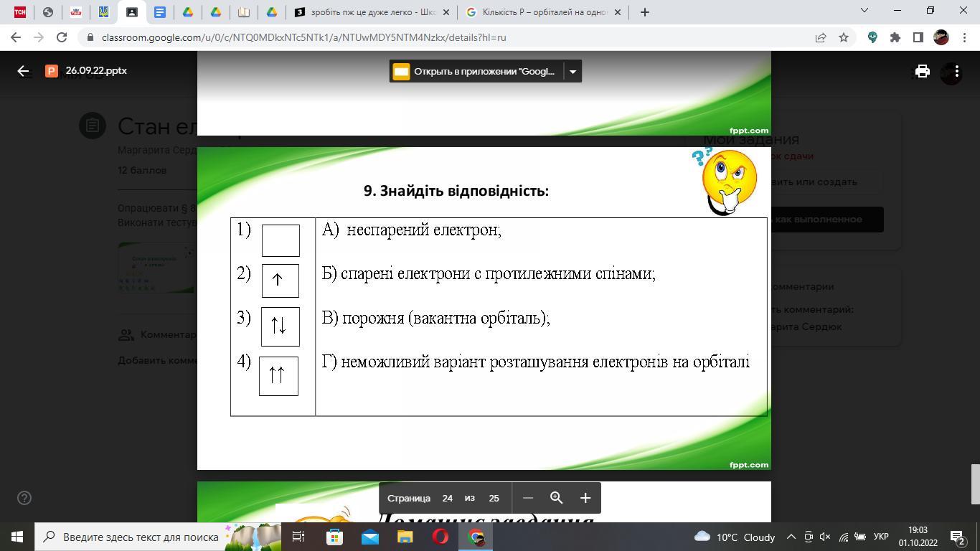Click the back arrow in file viewer
The height and width of the screenshot is (551, 980).
(x=23, y=71)
